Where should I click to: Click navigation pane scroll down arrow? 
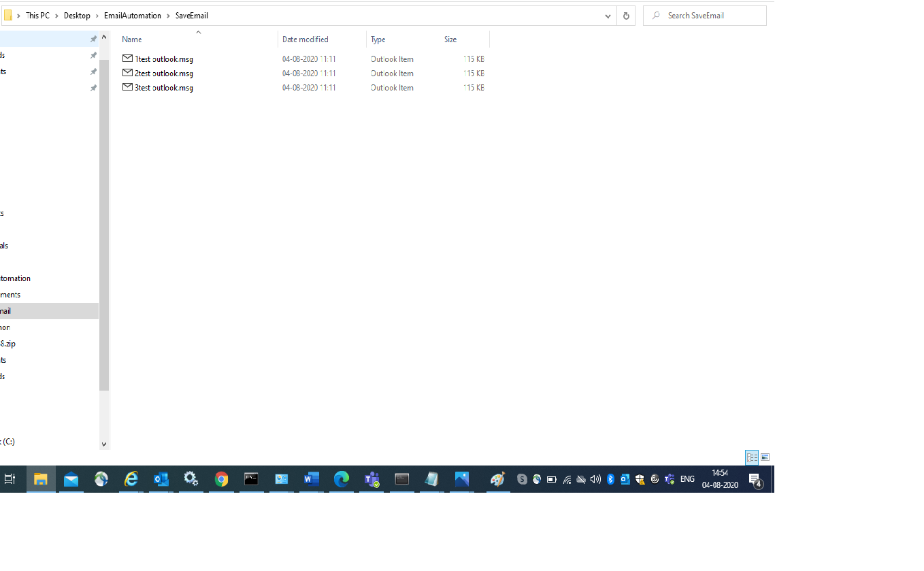click(x=104, y=444)
